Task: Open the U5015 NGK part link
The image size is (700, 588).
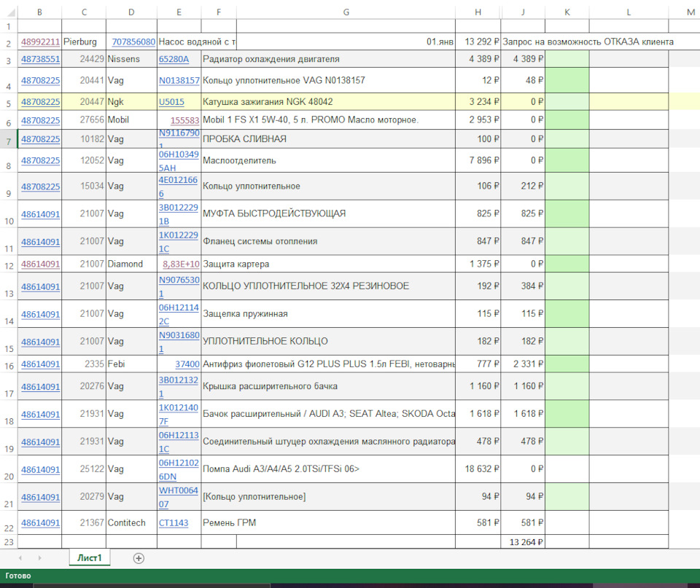Action: coord(171,102)
